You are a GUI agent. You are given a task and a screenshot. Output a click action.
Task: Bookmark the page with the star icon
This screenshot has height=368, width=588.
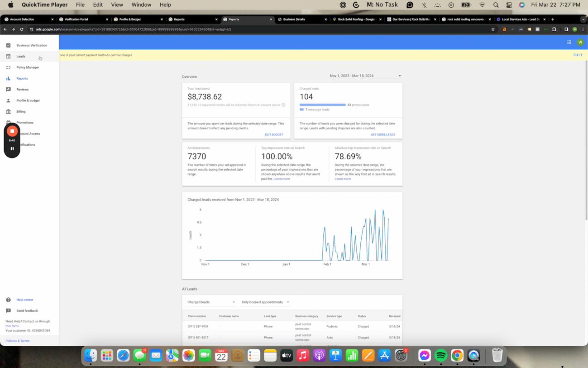pyautogui.click(x=493, y=29)
